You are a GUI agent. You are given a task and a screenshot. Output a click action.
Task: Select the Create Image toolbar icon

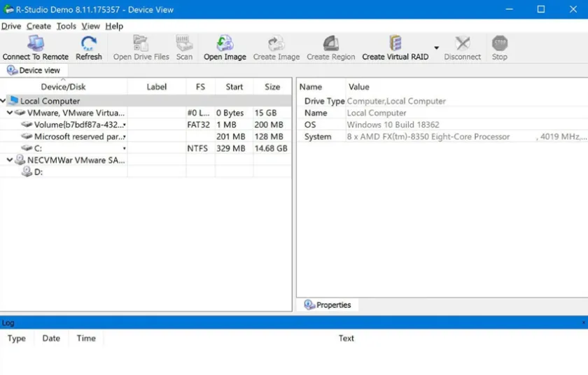276,44
